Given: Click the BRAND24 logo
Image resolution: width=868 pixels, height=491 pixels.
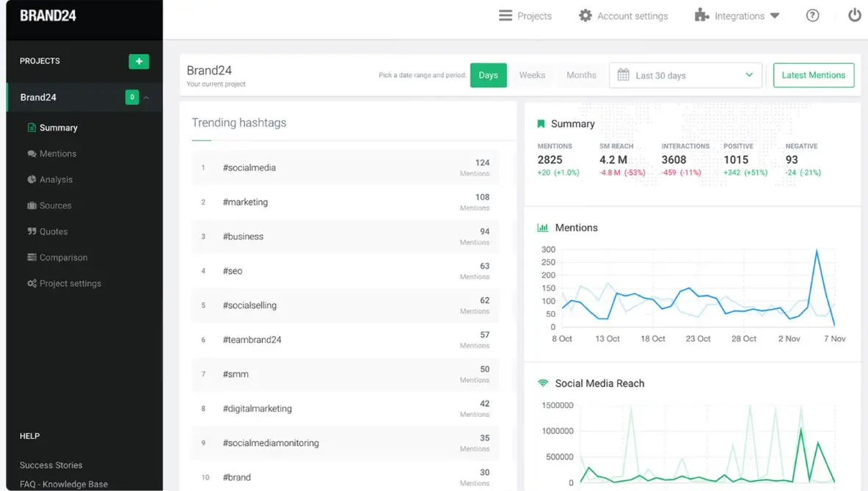Looking at the screenshot, I should (48, 15).
